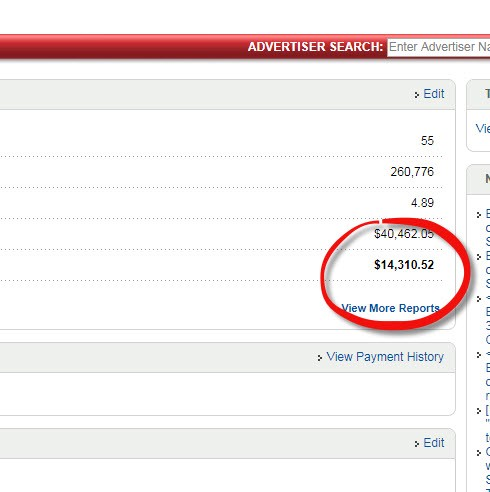Open View Payment History link
This screenshot has width=490, height=492.
385,357
